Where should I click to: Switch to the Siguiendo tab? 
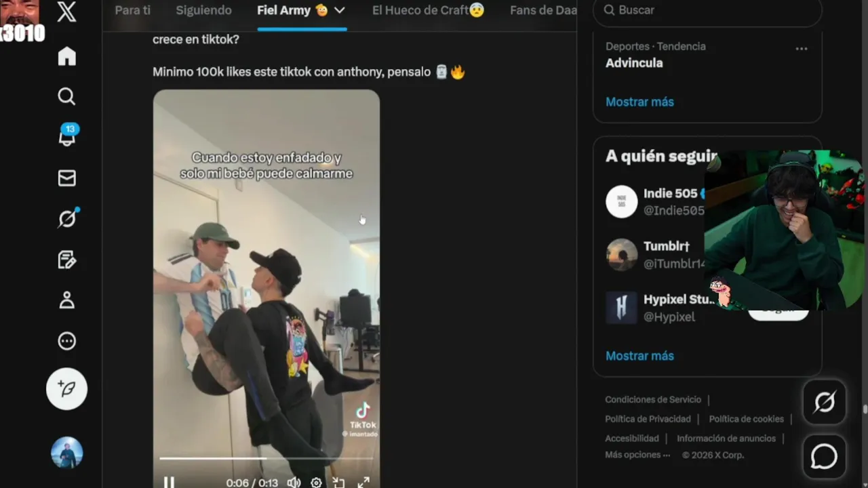tap(203, 10)
